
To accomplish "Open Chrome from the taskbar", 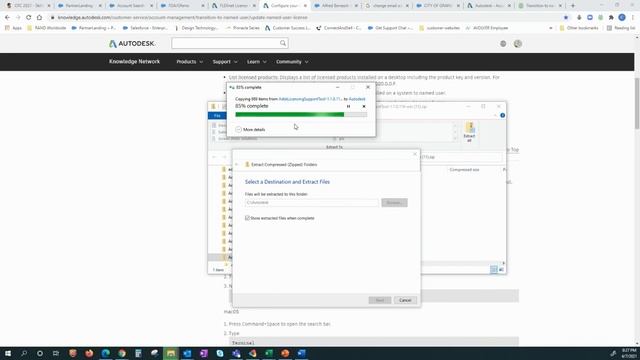I will tap(122, 353).
